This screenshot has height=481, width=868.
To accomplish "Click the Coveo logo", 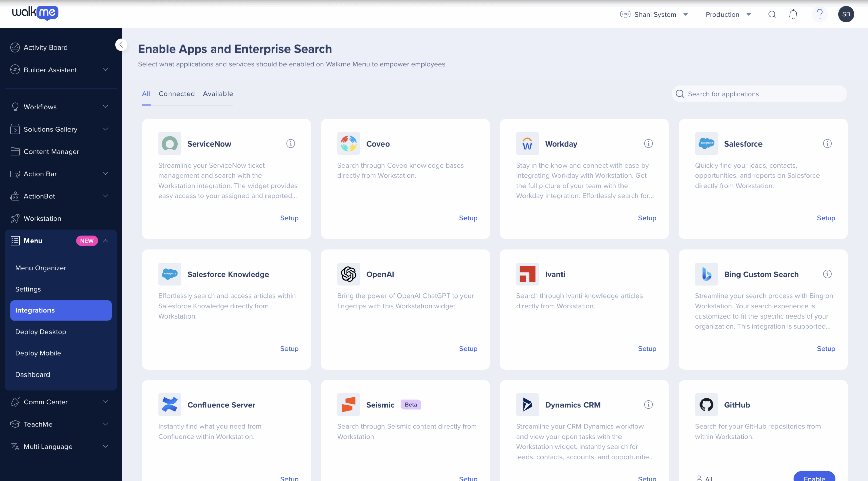I will pos(349,143).
